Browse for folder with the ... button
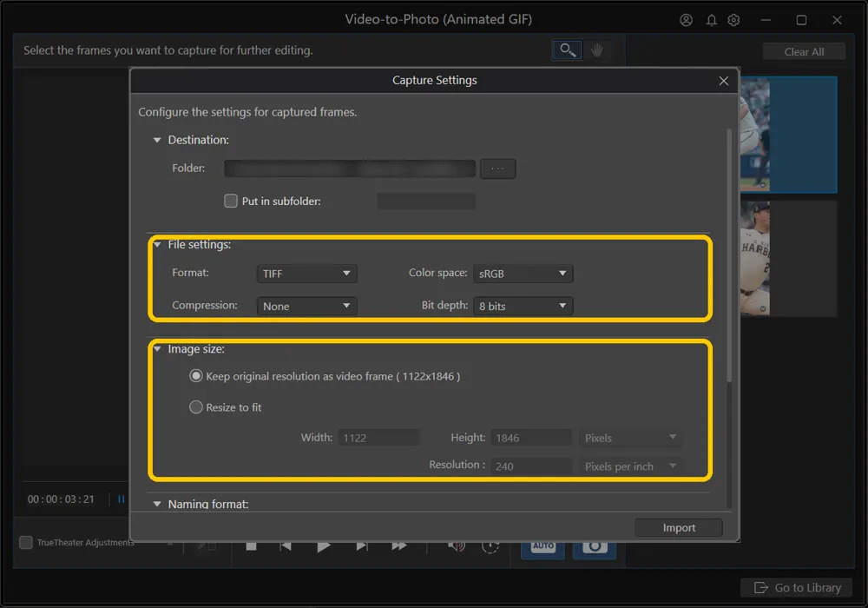Image resolution: width=868 pixels, height=608 pixels. (497, 169)
